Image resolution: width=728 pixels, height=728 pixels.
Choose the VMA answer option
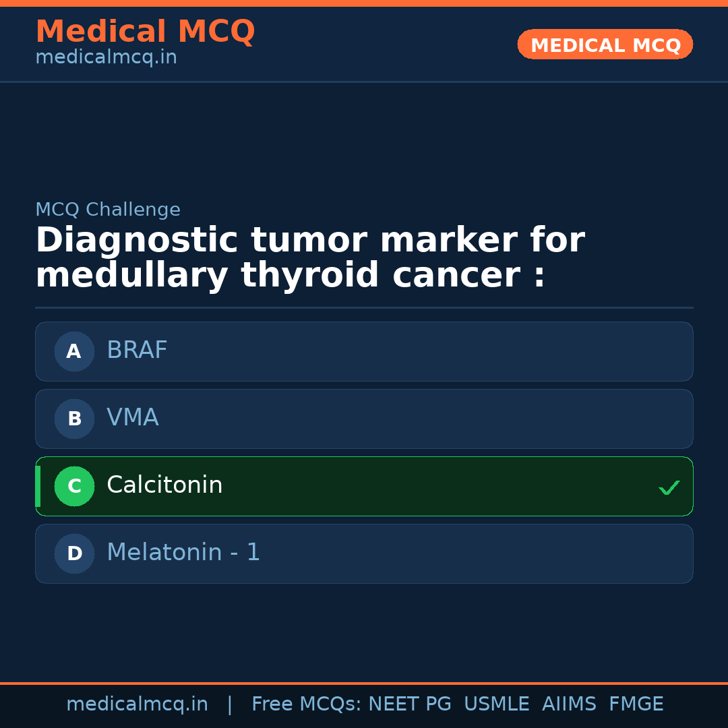[364, 419]
